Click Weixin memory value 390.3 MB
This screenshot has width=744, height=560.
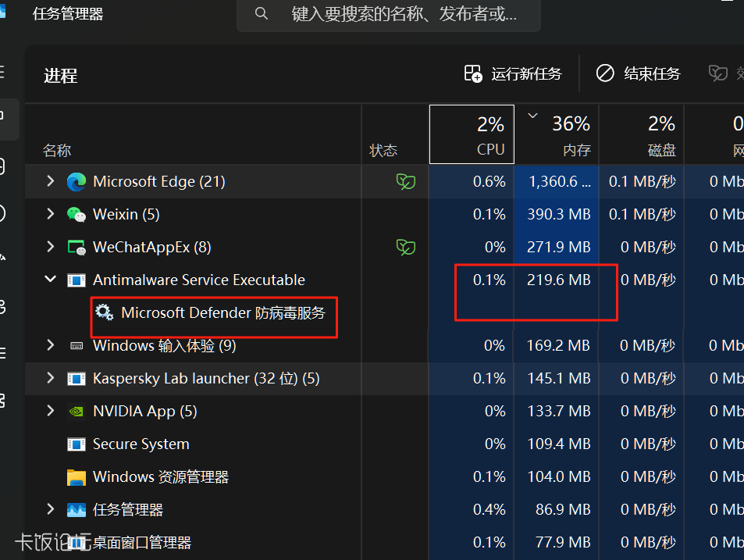click(558, 214)
